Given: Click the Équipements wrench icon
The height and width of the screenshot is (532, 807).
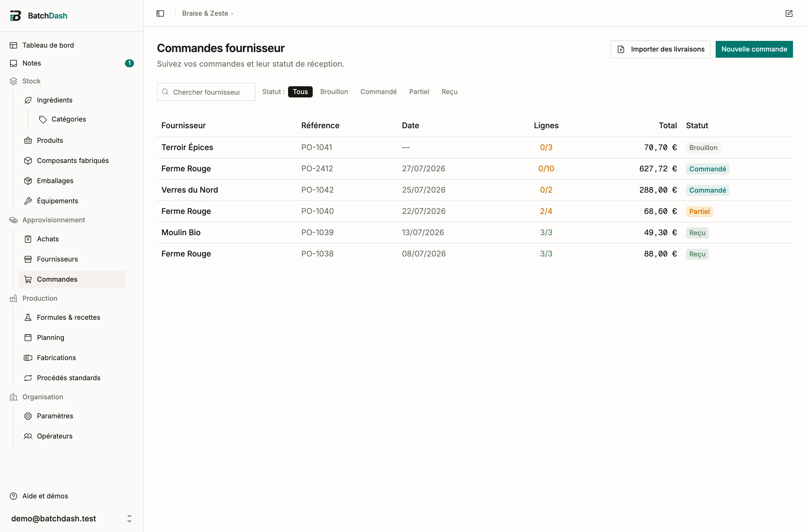Looking at the screenshot, I should pos(28,201).
